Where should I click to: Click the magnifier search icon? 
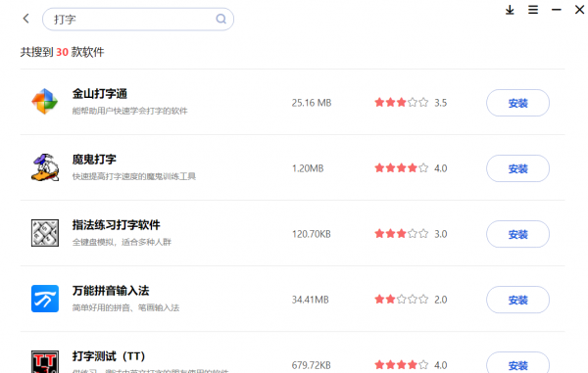[x=220, y=19]
